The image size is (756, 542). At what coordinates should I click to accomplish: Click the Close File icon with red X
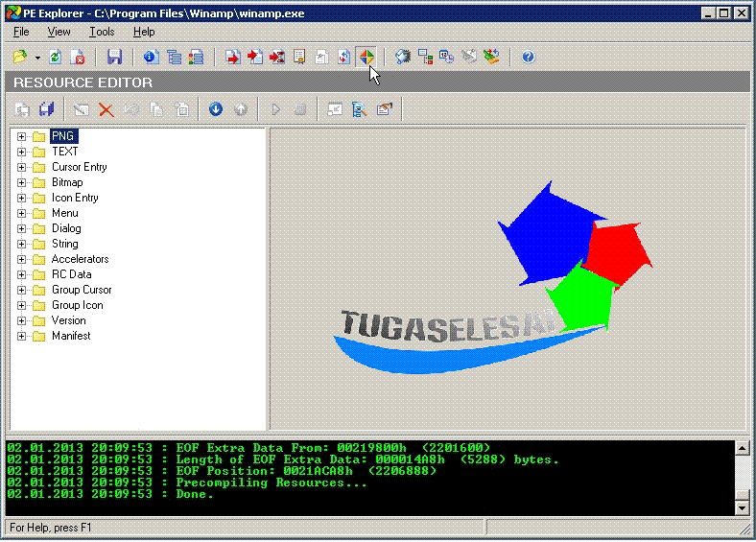click(78, 57)
